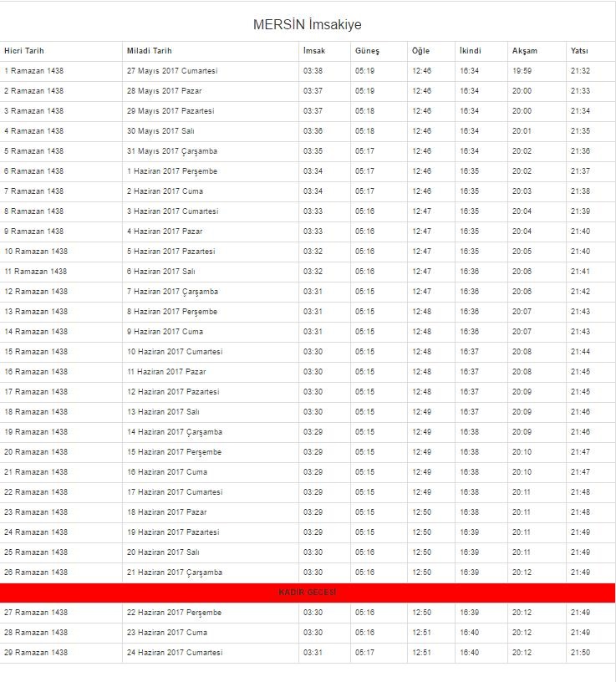Click the Hicri Tarih column header
616x682 pixels.
tap(24, 51)
